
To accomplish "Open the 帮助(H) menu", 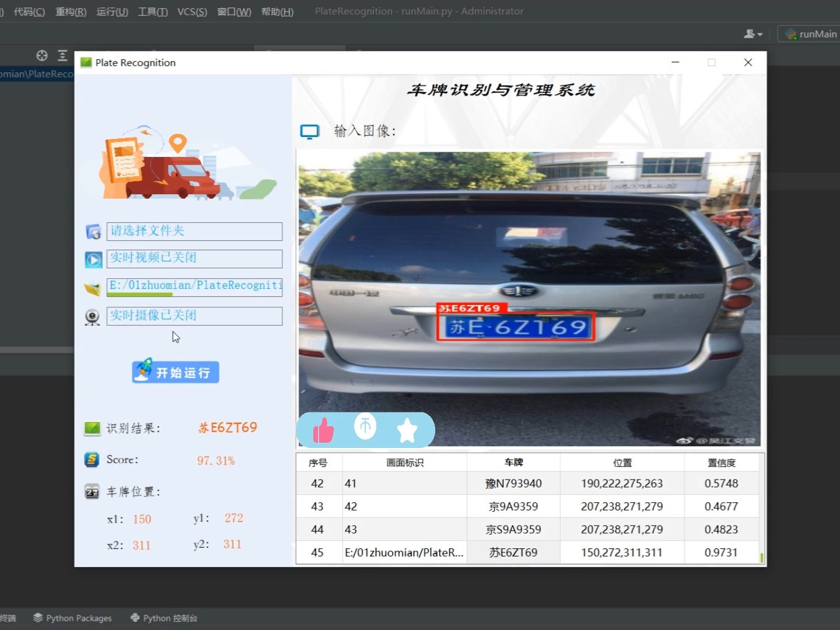I will coord(277,12).
